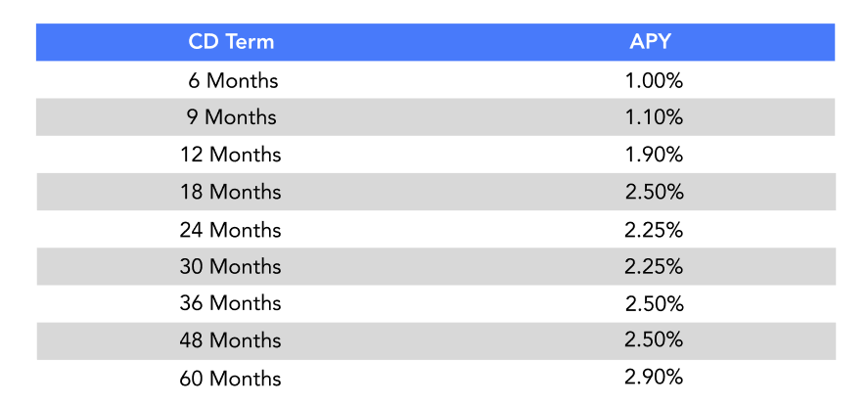This screenshot has width=868, height=406.
Task: Click the CD Term column header
Action: point(231,42)
